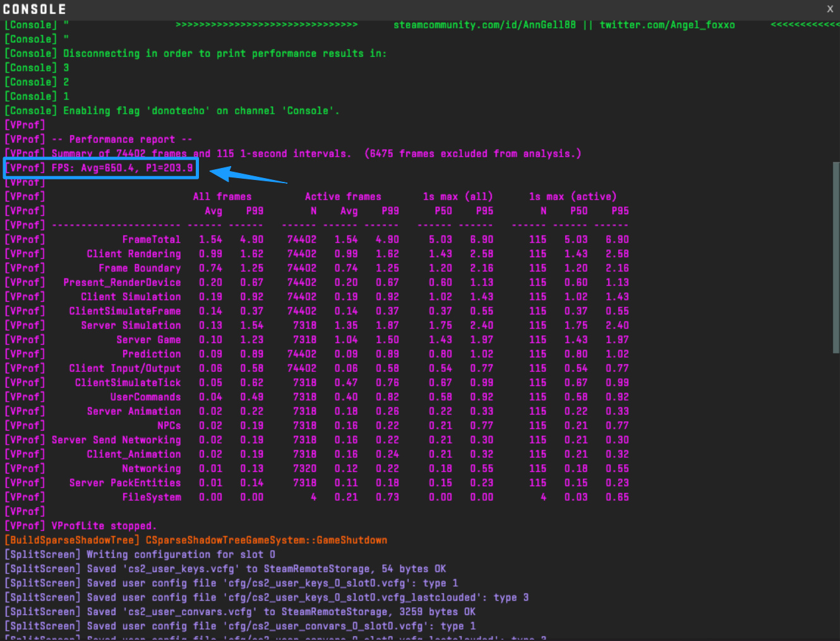The width and height of the screenshot is (840, 641).
Task: Select the twitter.com/Angel_foxxo text
Action: (667, 25)
